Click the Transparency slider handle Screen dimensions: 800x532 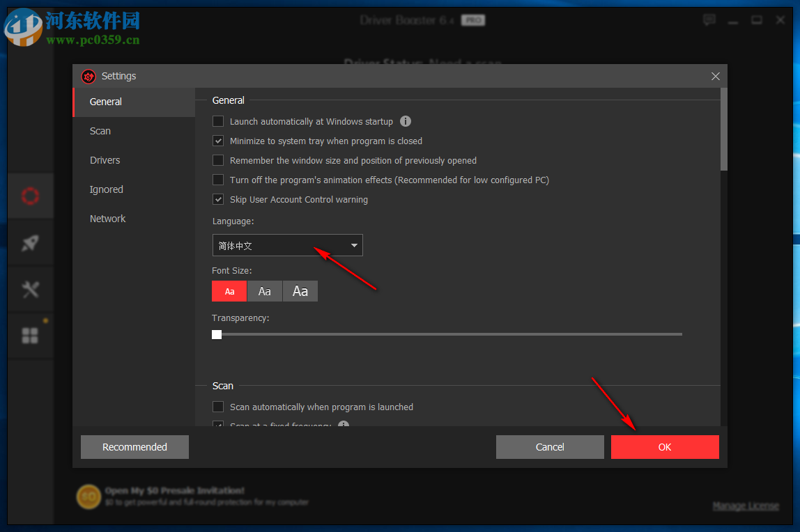[217, 334]
